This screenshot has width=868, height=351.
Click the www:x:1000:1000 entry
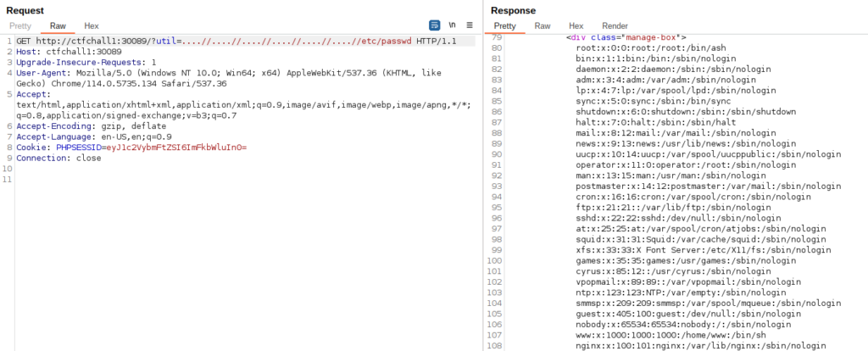(673, 335)
